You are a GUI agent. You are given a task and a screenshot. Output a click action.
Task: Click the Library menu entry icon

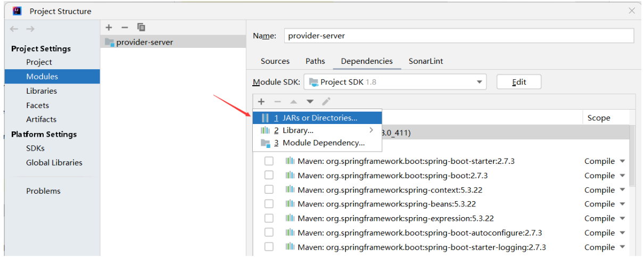pos(265,130)
